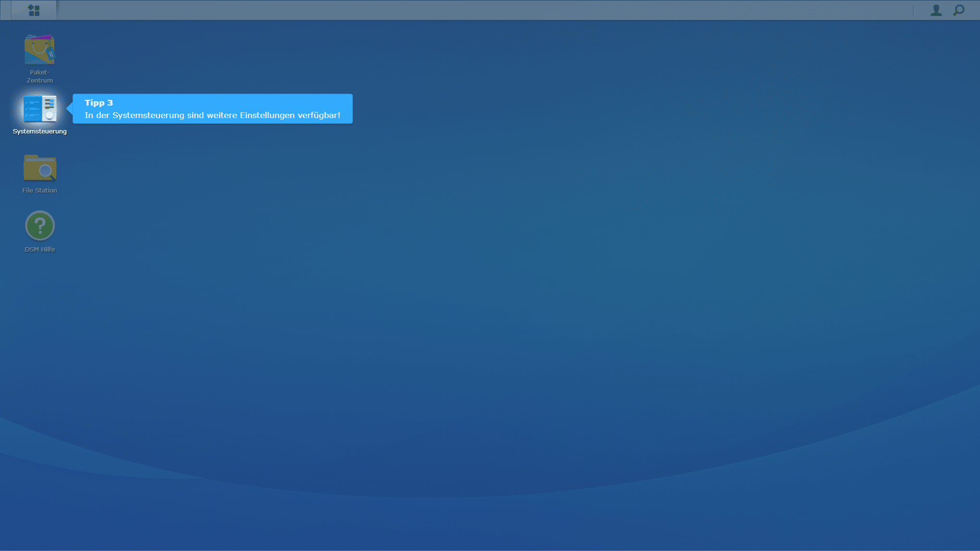Click the "Paket-Zentrum" text label
Screen dimensions: 980x551
coord(39,76)
